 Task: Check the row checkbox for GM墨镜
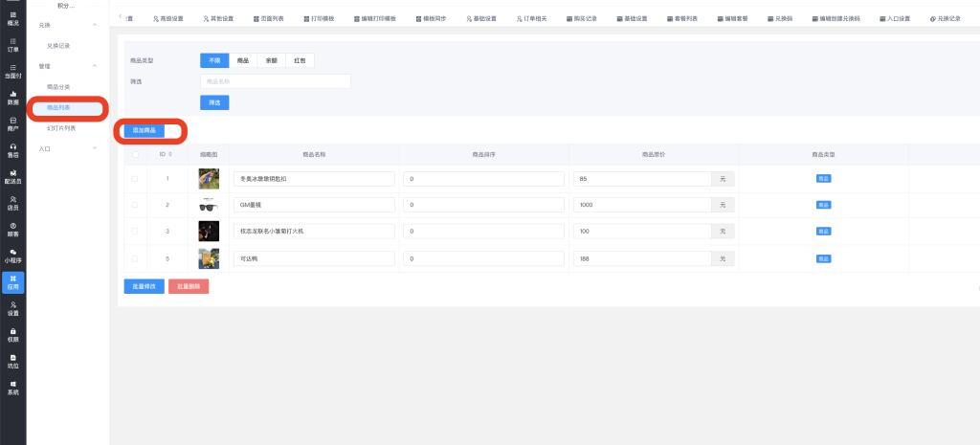[x=135, y=205]
